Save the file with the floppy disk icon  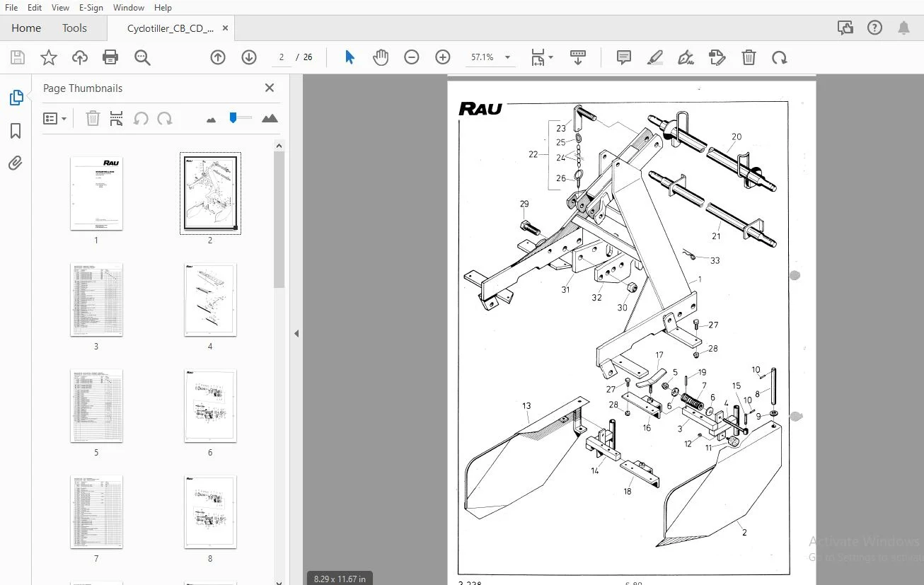pos(18,57)
